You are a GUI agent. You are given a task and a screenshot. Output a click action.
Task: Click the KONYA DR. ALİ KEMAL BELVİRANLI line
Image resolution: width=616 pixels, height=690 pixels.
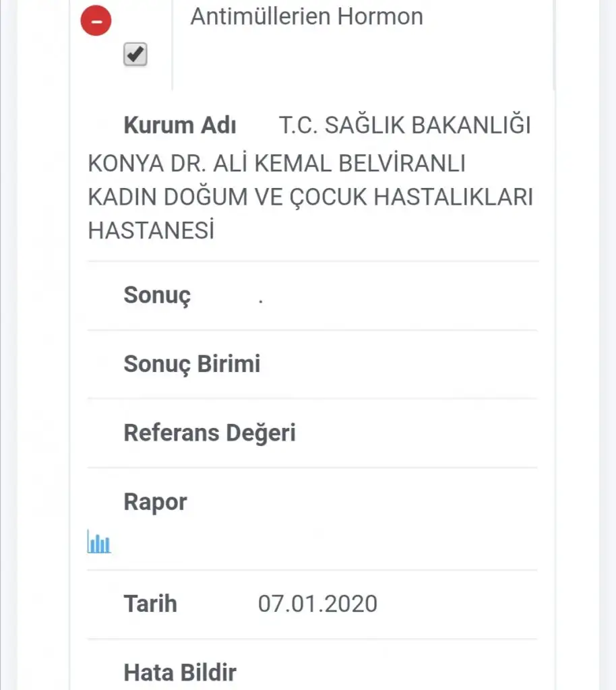click(277, 163)
